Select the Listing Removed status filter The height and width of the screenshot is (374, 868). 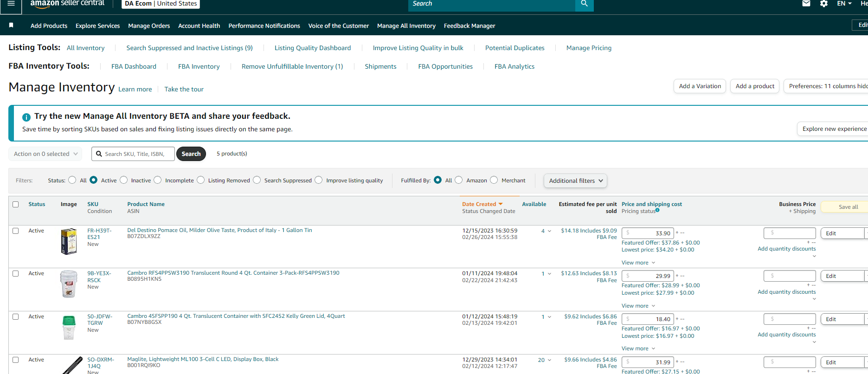click(200, 180)
